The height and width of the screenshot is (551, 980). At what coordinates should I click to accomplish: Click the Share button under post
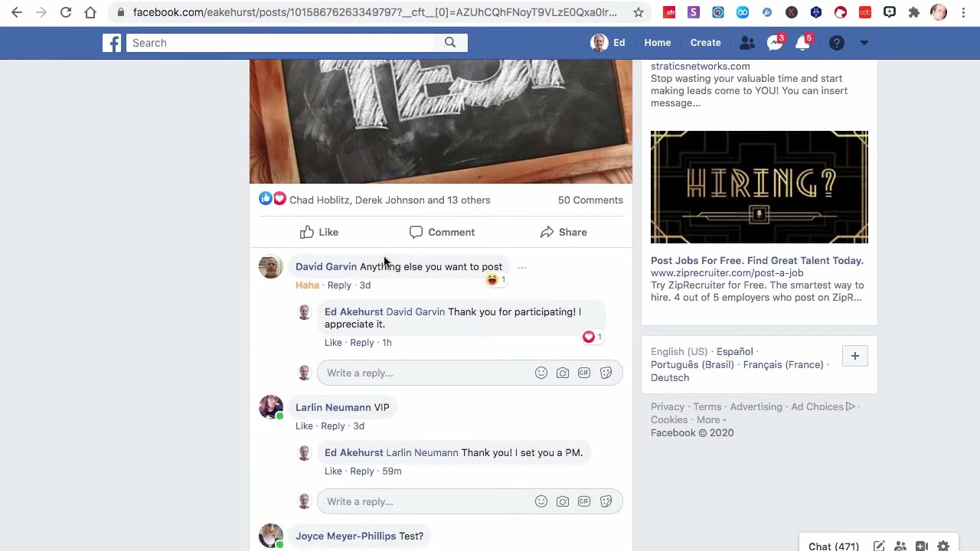(x=563, y=232)
